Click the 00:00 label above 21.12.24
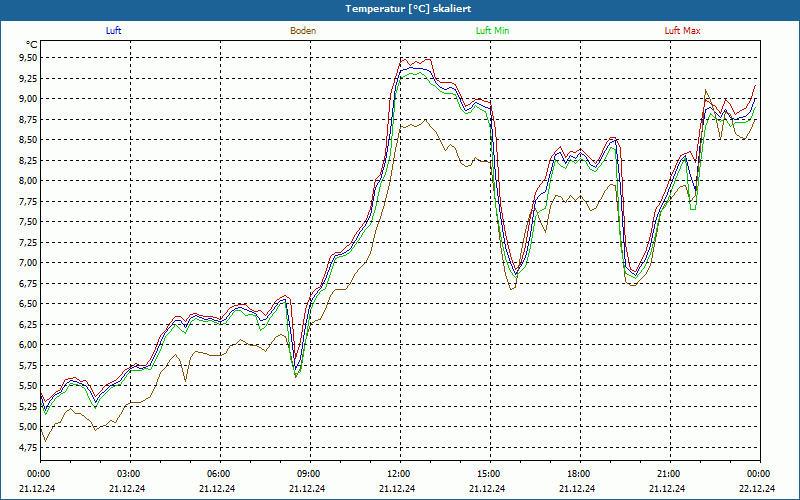The image size is (800, 500). (x=38, y=474)
